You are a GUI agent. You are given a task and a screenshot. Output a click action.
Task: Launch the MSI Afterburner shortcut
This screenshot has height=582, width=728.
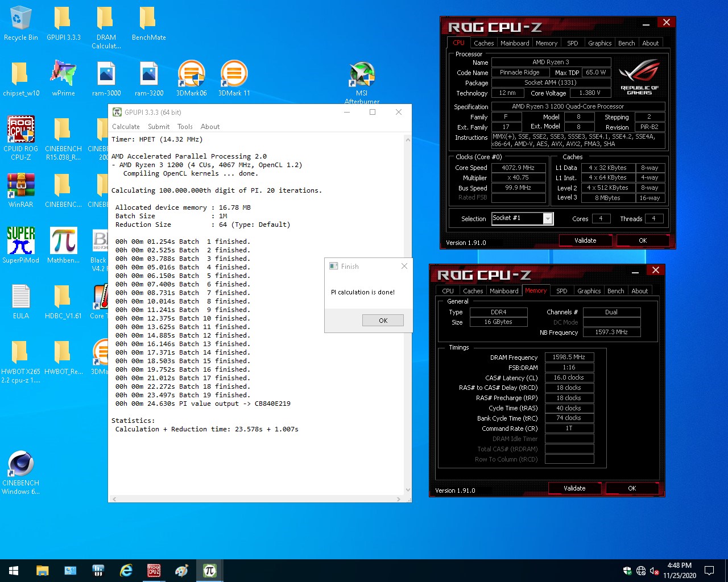(x=362, y=83)
